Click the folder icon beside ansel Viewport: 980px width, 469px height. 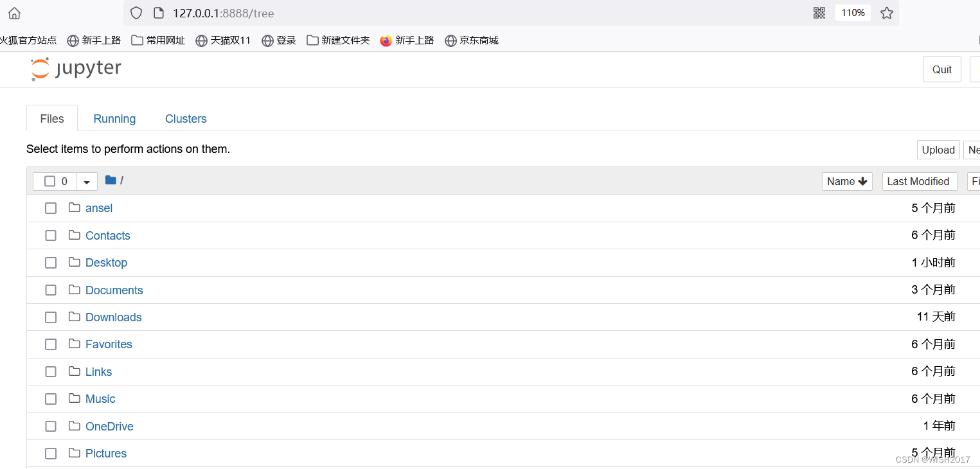[75, 208]
